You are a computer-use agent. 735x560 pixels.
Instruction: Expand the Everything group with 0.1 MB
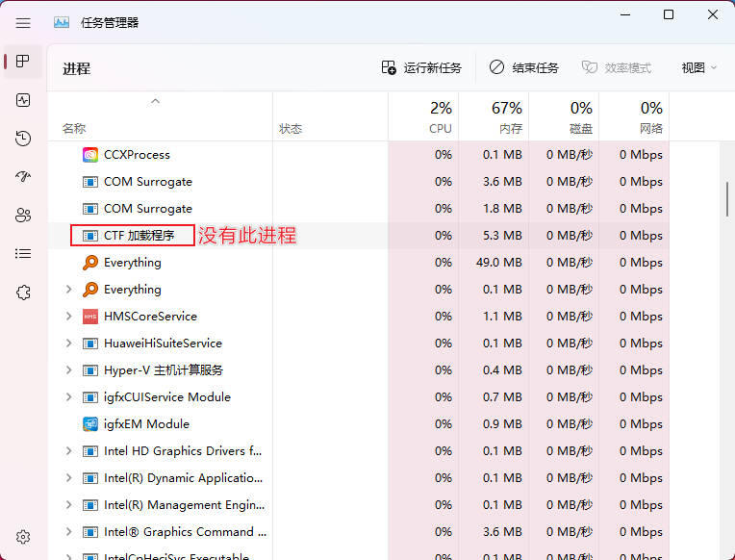point(68,290)
